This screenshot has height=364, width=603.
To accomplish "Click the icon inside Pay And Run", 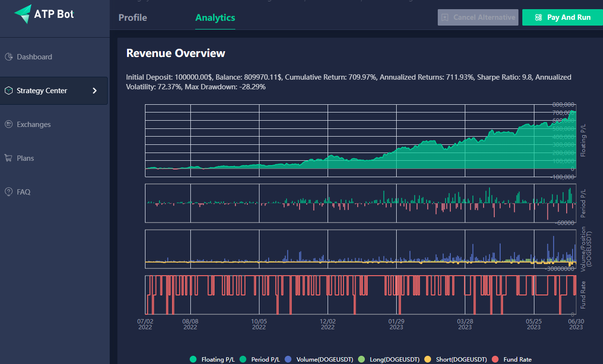I will pyautogui.click(x=539, y=17).
